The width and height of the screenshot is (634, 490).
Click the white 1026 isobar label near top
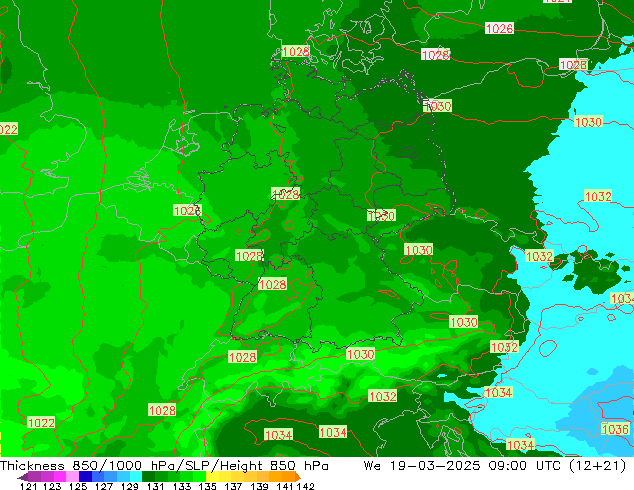click(x=499, y=28)
